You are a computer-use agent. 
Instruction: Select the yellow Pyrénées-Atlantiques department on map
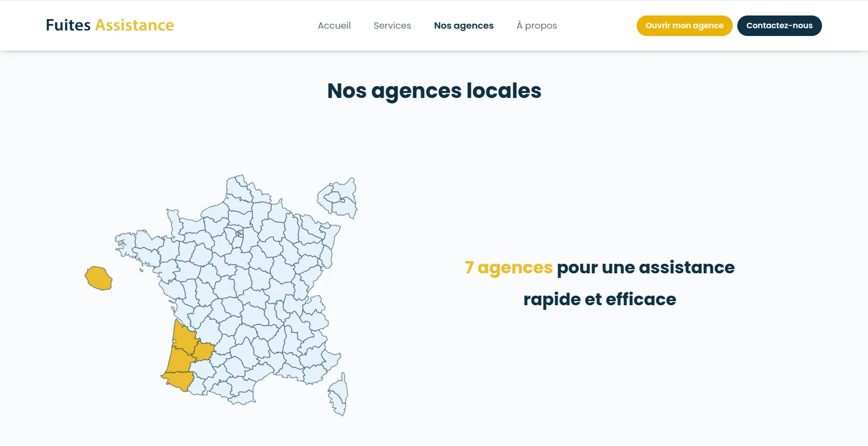click(x=178, y=381)
